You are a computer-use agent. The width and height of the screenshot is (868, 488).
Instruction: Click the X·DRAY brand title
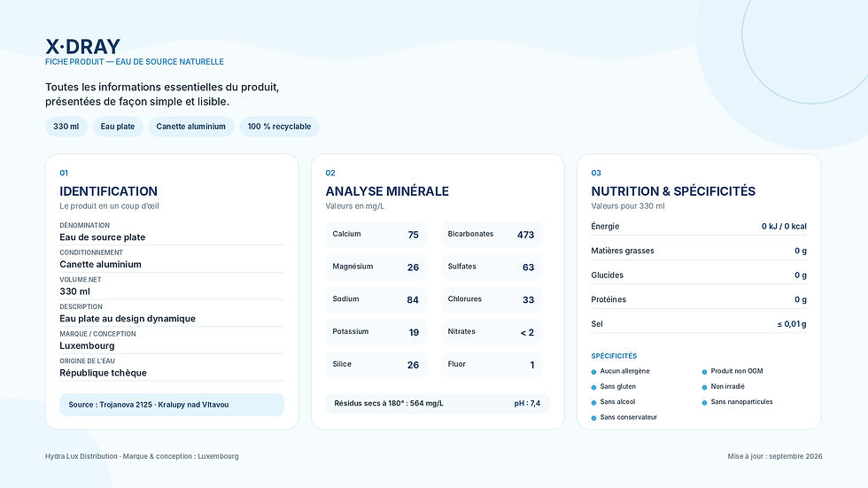click(82, 46)
